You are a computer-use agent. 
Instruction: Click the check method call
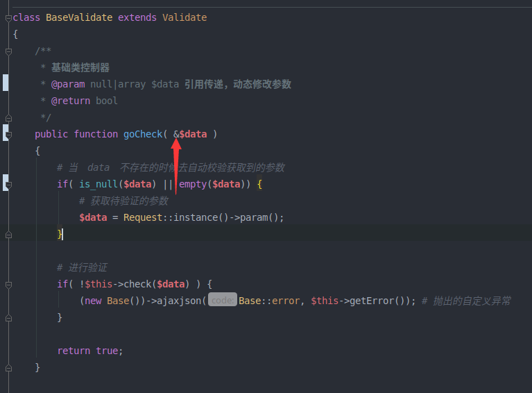(137, 284)
